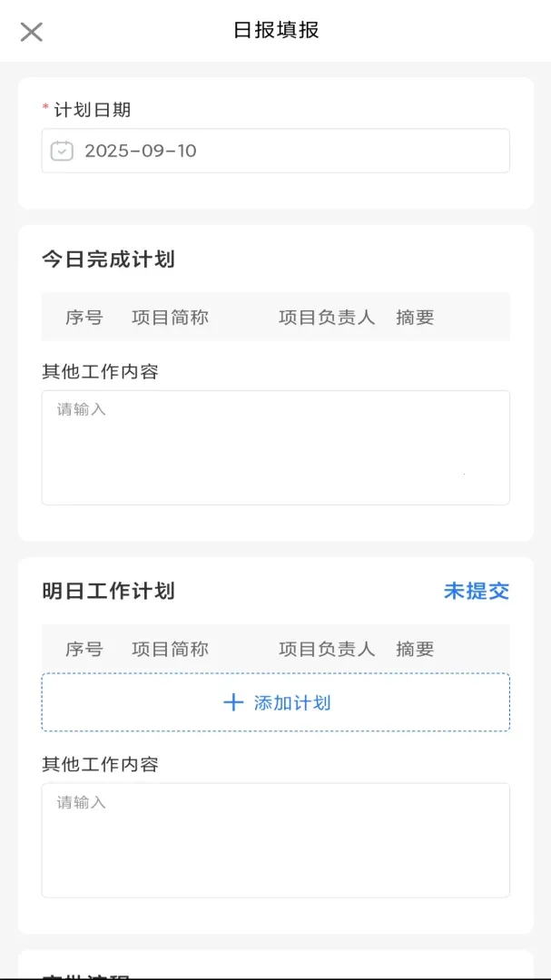The width and height of the screenshot is (551, 980).
Task: Tap the 添加计划 button
Action: tap(275, 702)
